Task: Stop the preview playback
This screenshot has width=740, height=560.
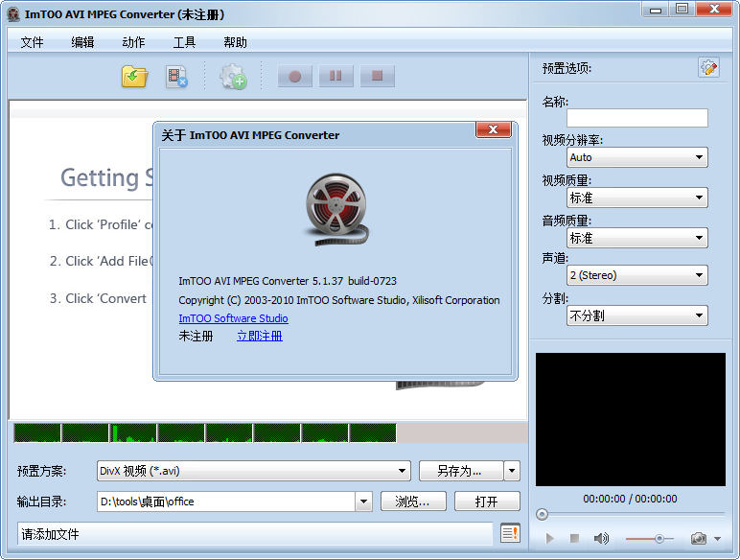Action: [x=574, y=538]
